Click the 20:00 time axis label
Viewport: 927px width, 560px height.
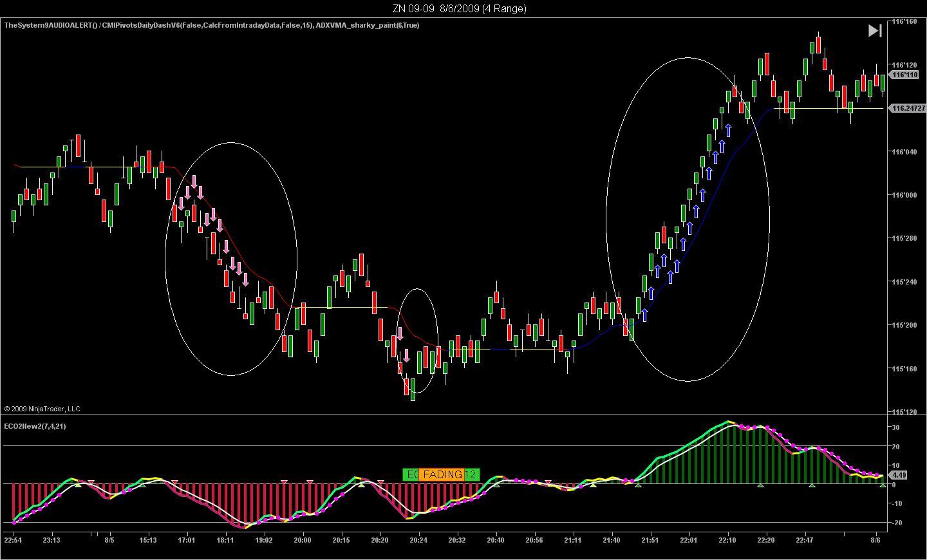(303, 540)
